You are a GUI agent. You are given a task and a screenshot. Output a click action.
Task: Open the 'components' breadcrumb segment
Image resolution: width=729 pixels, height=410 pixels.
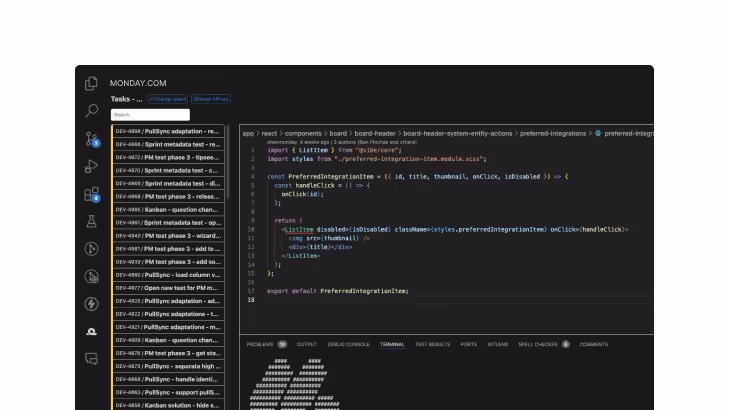(303, 133)
